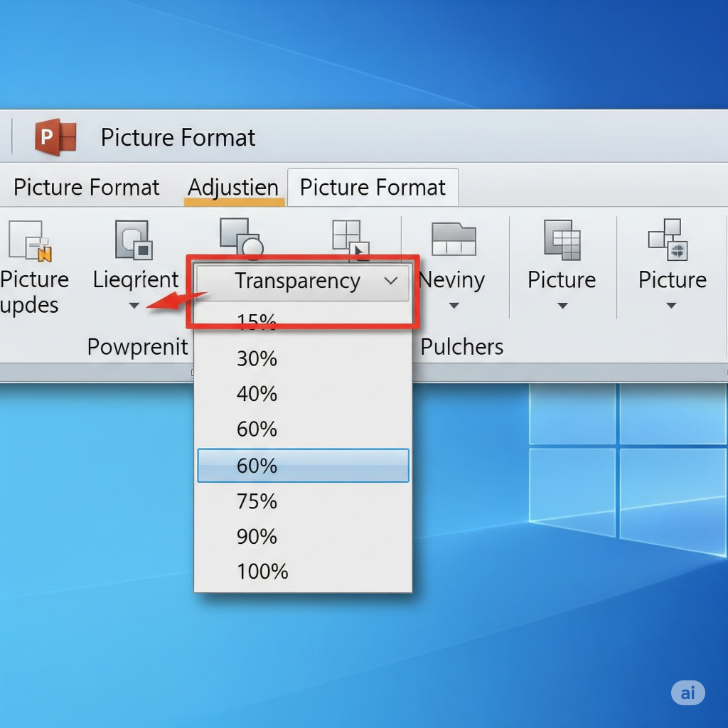Choose 30% transparency from the list
This screenshot has width=728, height=728.
(257, 359)
